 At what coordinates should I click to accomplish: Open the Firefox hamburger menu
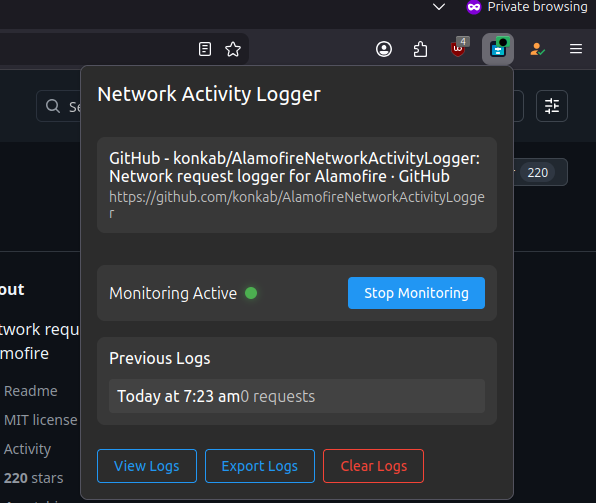pyautogui.click(x=576, y=49)
